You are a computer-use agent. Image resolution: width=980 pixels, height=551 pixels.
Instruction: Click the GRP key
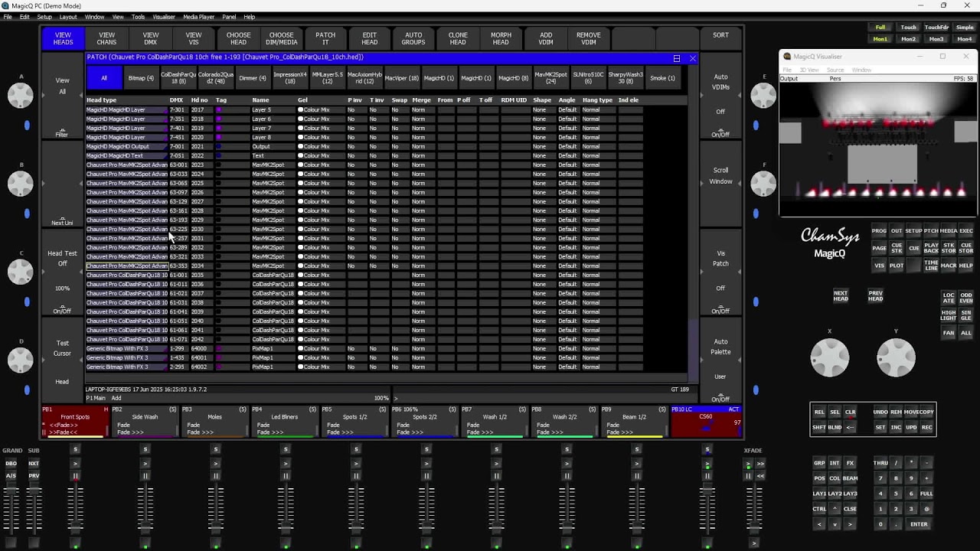click(x=819, y=463)
